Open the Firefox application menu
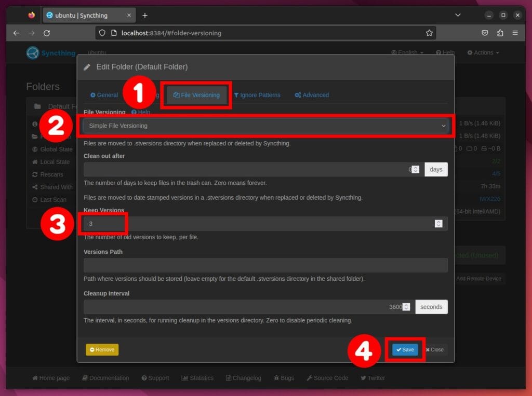532x396 pixels. (515, 33)
